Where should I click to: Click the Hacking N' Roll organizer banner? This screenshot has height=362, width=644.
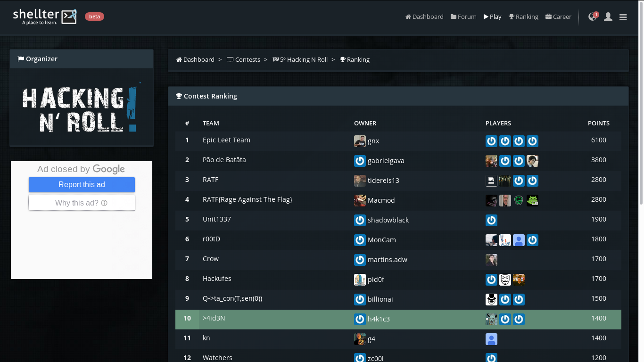(82, 108)
